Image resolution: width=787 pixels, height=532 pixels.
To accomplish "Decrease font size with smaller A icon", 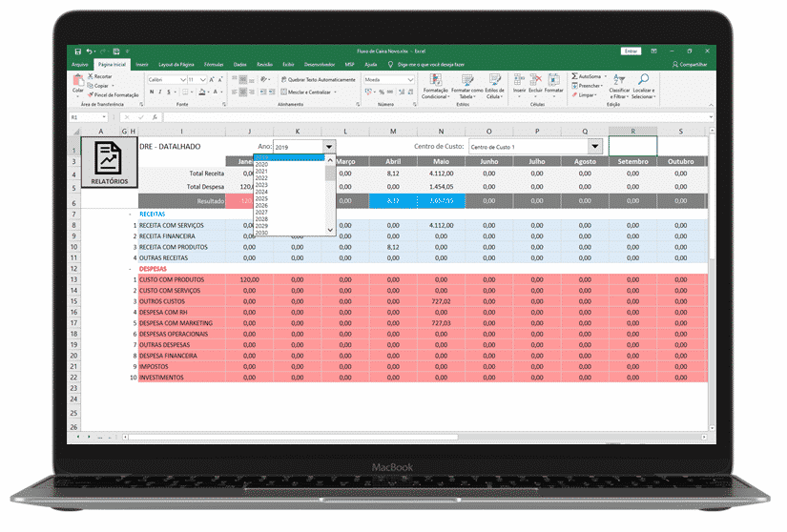I will tap(219, 80).
